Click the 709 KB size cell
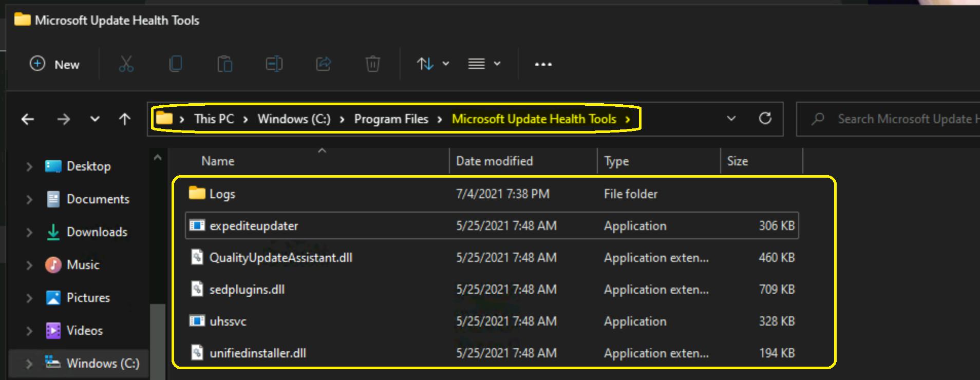Viewport: 980px width, 380px height. pyautogui.click(x=777, y=289)
